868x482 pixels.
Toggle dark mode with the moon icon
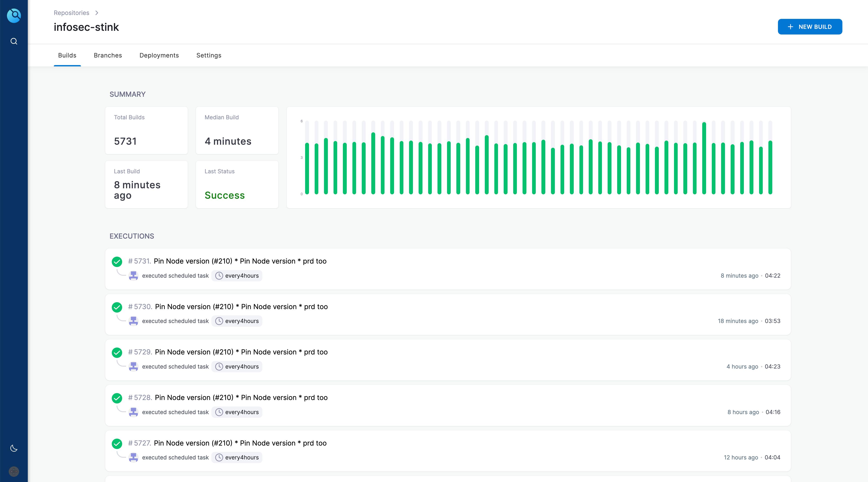pyautogui.click(x=14, y=448)
